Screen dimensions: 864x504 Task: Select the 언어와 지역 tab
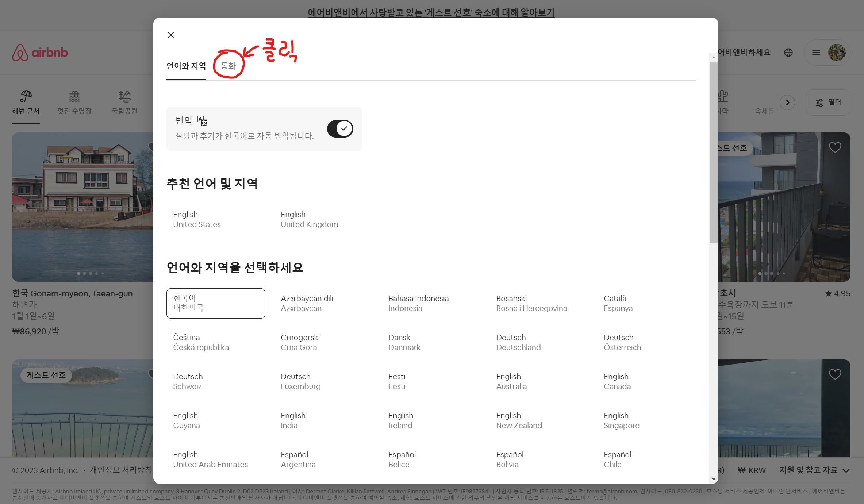click(186, 66)
